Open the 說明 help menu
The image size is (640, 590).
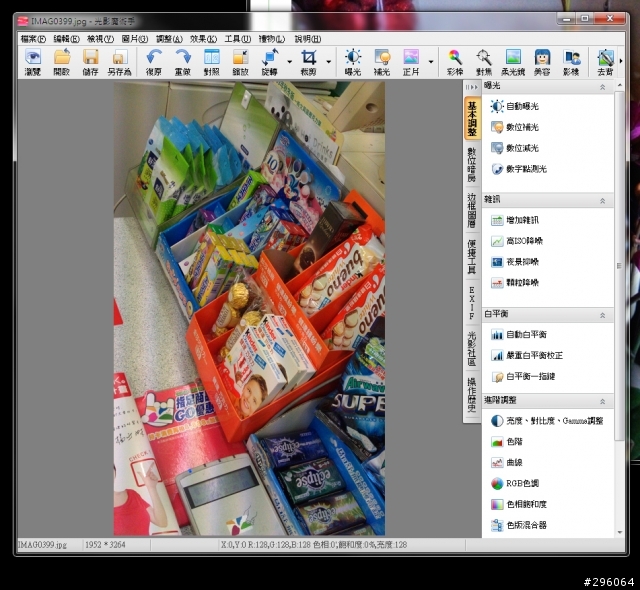point(308,39)
